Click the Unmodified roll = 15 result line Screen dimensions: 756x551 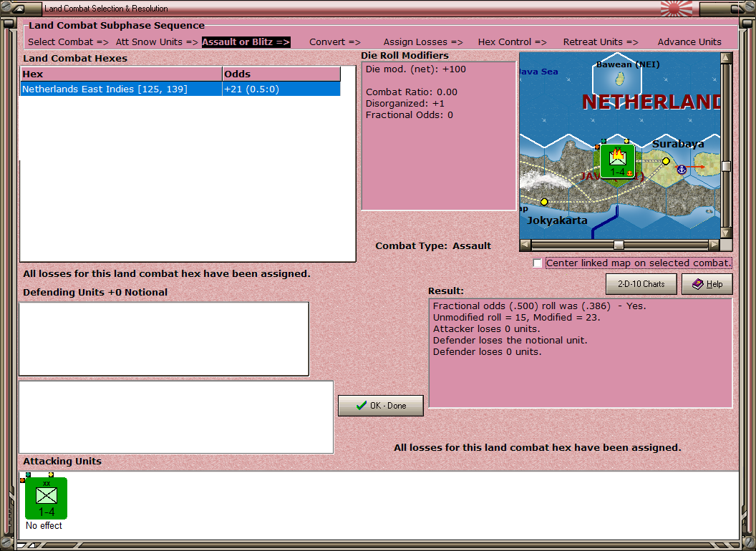pyautogui.click(x=516, y=317)
